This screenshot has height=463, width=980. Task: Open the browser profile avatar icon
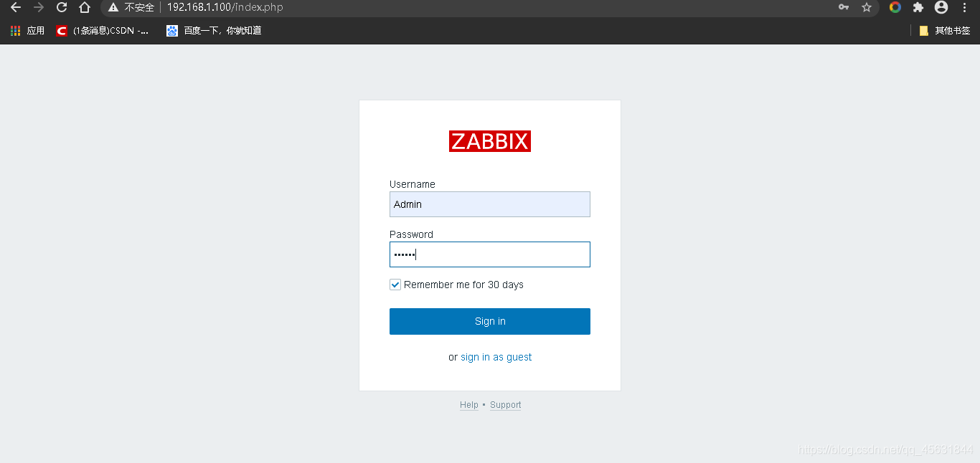coord(941,7)
